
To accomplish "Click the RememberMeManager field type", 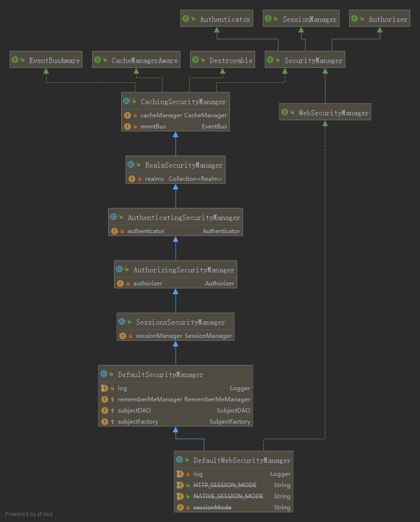I will (x=217, y=399).
